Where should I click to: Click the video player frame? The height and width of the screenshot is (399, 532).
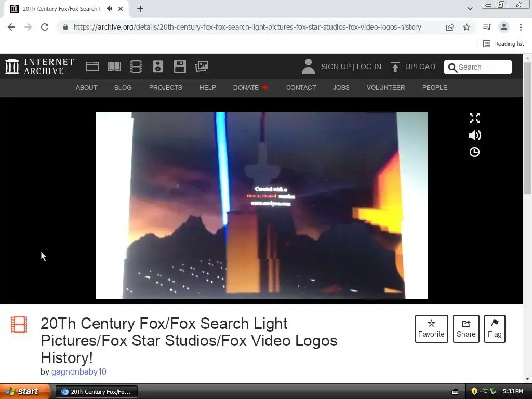coord(262,206)
